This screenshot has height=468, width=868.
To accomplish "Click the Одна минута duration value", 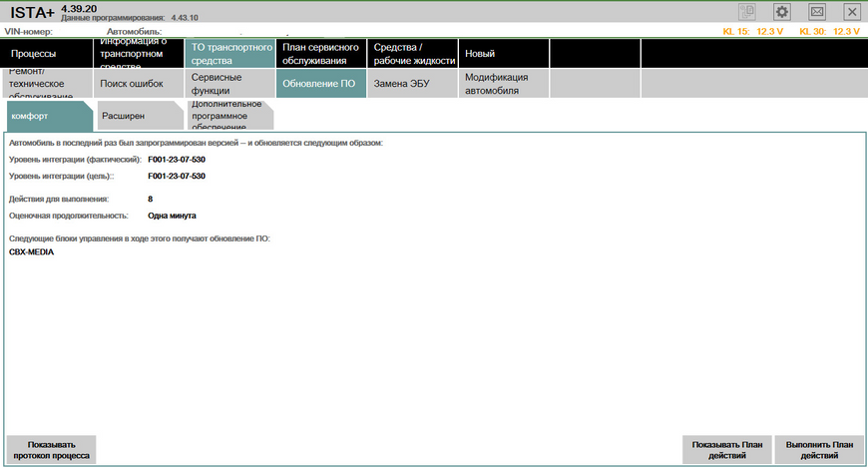I will click(x=172, y=216).
